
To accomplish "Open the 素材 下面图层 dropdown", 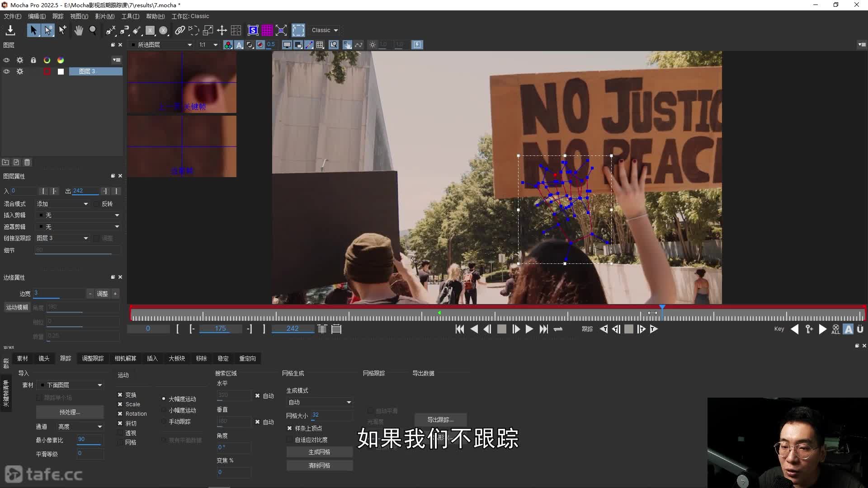I will (70, 385).
